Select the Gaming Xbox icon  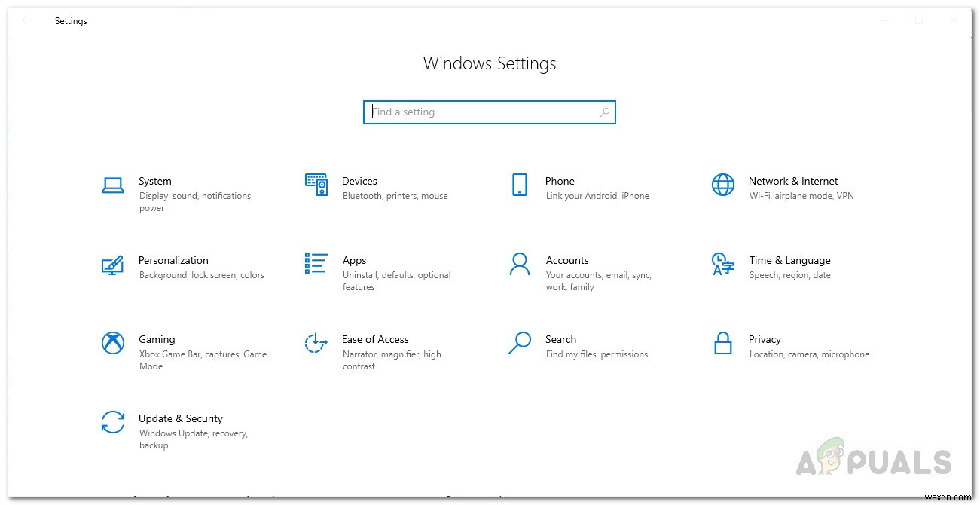pyautogui.click(x=113, y=343)
